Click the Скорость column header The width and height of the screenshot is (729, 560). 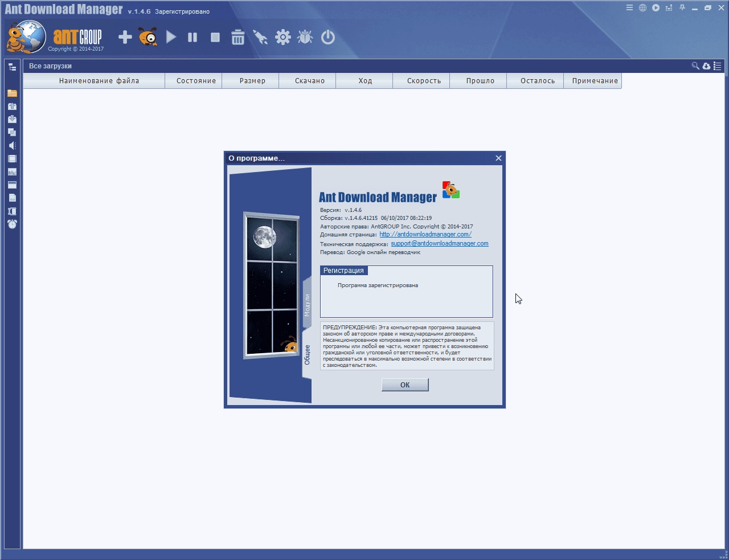pos(421,81)
